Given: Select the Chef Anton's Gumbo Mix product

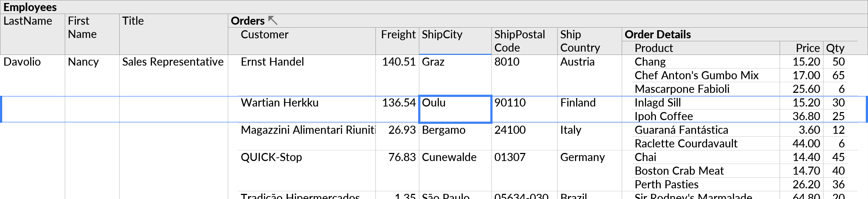Looking at the screenshot, I should pos(696,76).
